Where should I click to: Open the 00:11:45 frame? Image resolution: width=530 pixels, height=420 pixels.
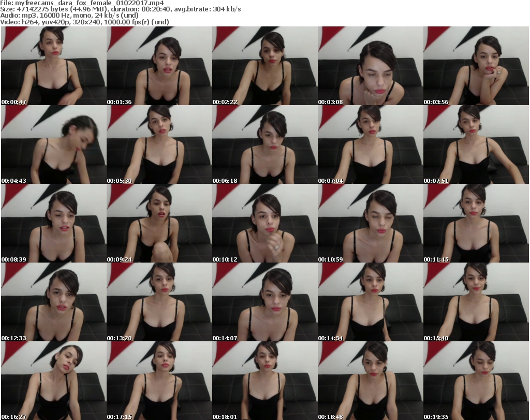tap(476, 224)
